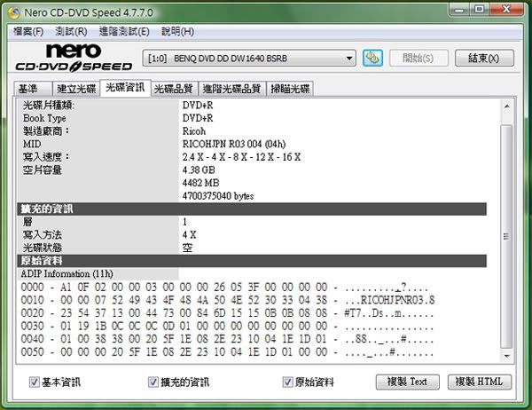Click the Nero app icon in title bar
Screen dimensions: 532x410
14,13
